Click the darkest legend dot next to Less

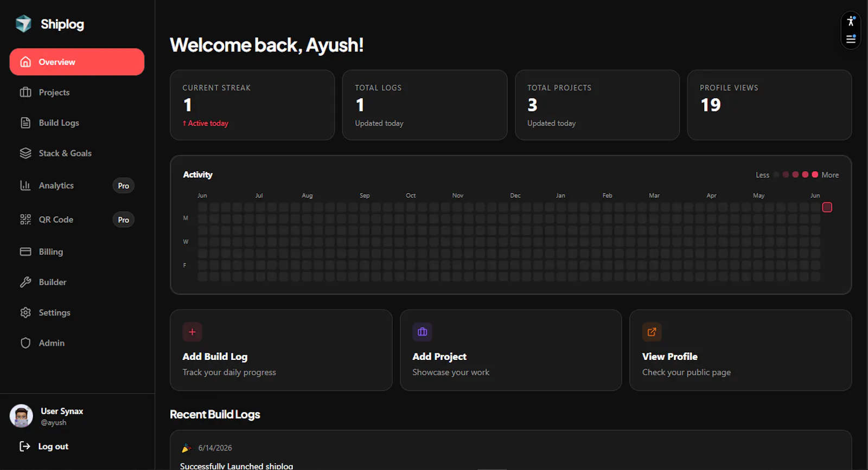coord(776,175)
